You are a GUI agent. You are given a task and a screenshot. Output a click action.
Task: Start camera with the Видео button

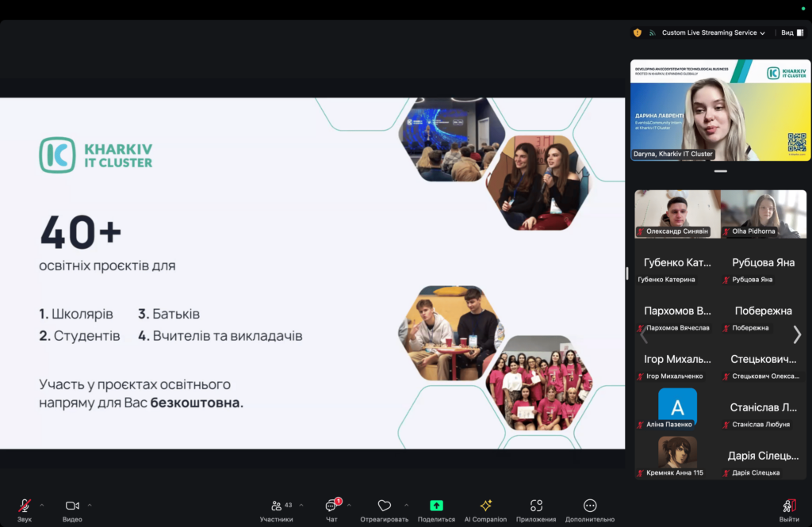(x=72, y=510)
